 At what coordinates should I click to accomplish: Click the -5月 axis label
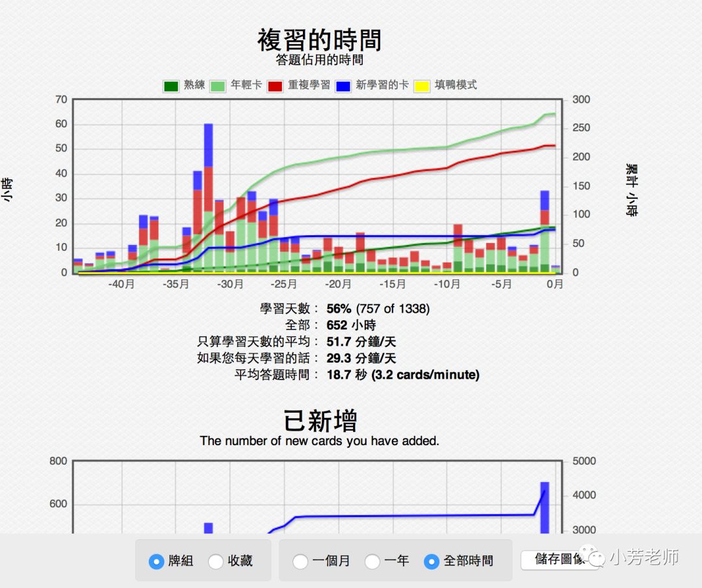click(501, 284)
